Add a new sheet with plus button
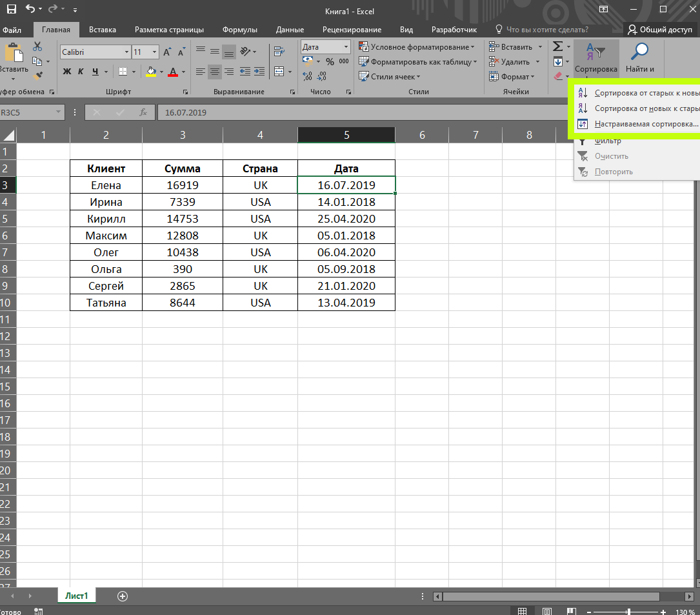The image size is (700, 615). tap(123, 596)
